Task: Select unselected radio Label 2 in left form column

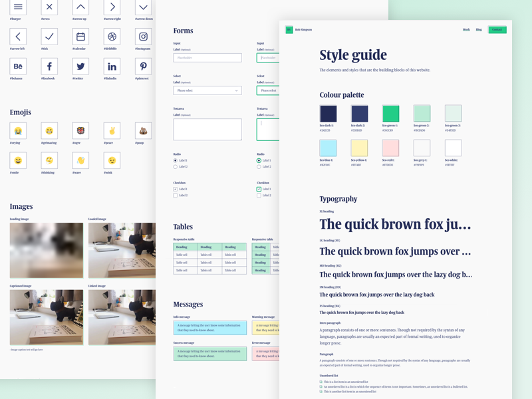Action: tap(176, 167)
